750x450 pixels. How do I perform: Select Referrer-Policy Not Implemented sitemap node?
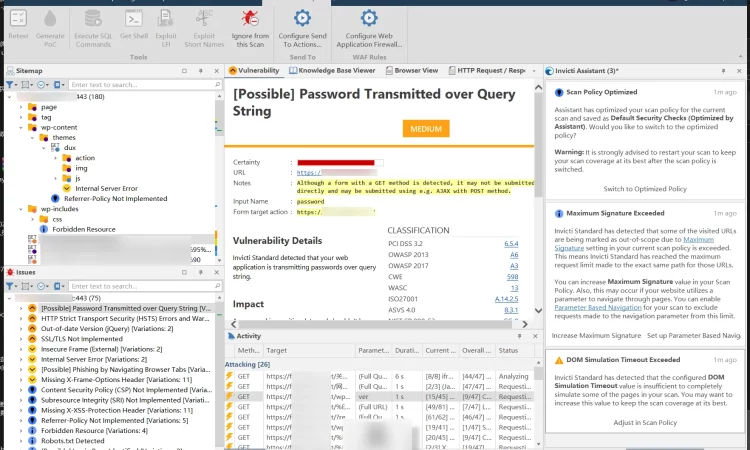coord(115,198)
